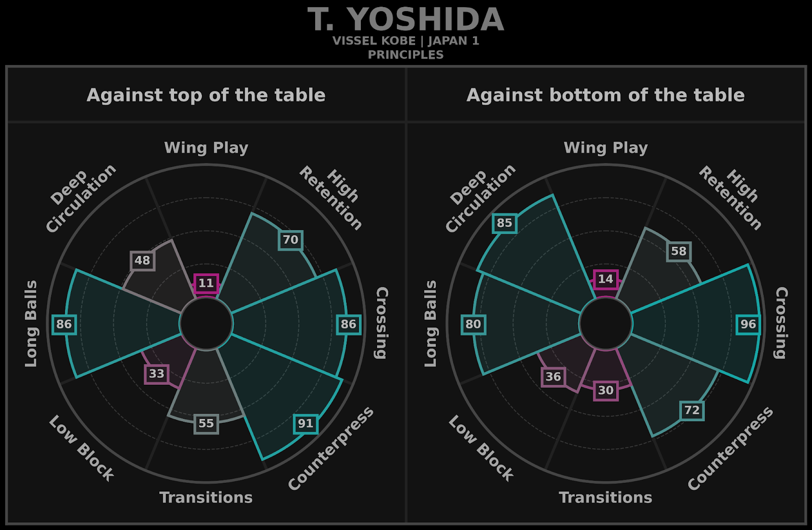The image size is (812, 530).
Task: Click the 72 Counterpress value box
Action: 692,410
